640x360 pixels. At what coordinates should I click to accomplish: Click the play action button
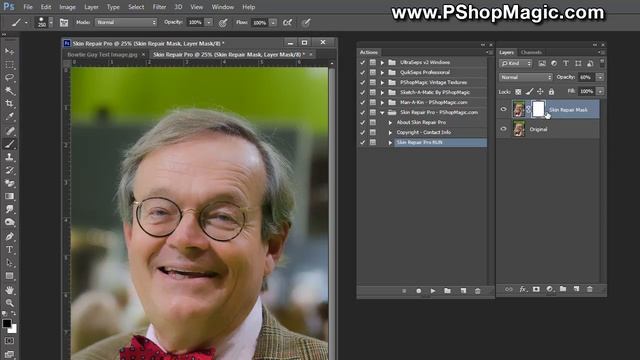[x=433, y=291]
